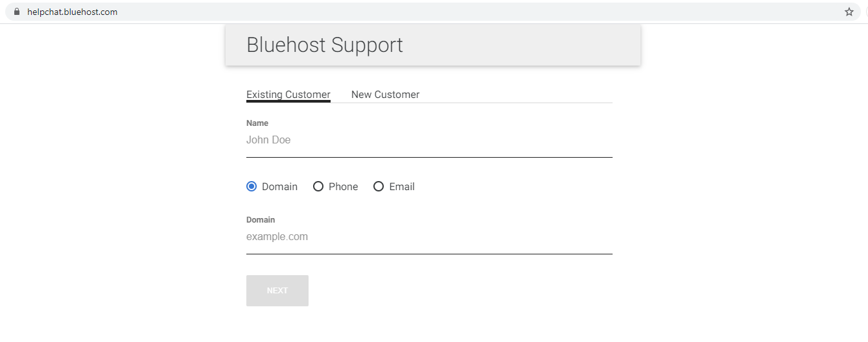The width and height of the screenshot is (868, 342).
Task: Click the helpchat.bluehost.com URL text
Action: [73, 12]
